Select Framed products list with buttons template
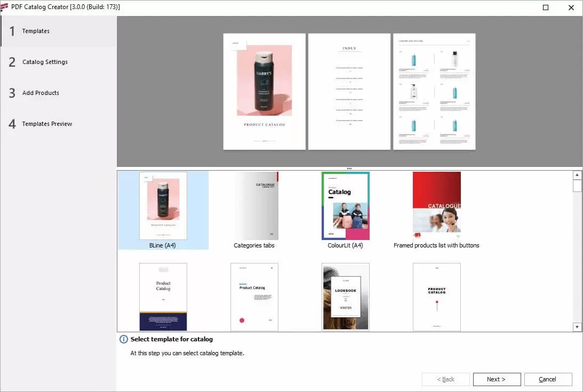Image resolution: width=583 pixels, height=392 pixels. [x=436, y=206]
